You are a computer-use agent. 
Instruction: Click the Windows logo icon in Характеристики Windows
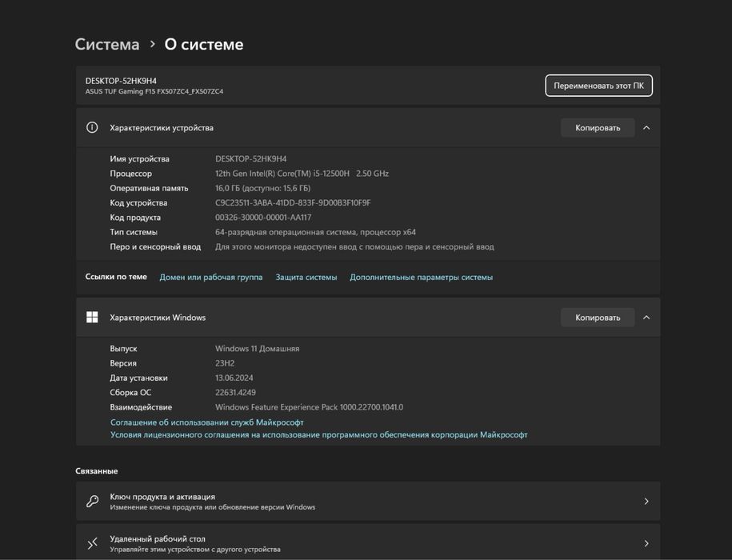click(x=92, y=318)
